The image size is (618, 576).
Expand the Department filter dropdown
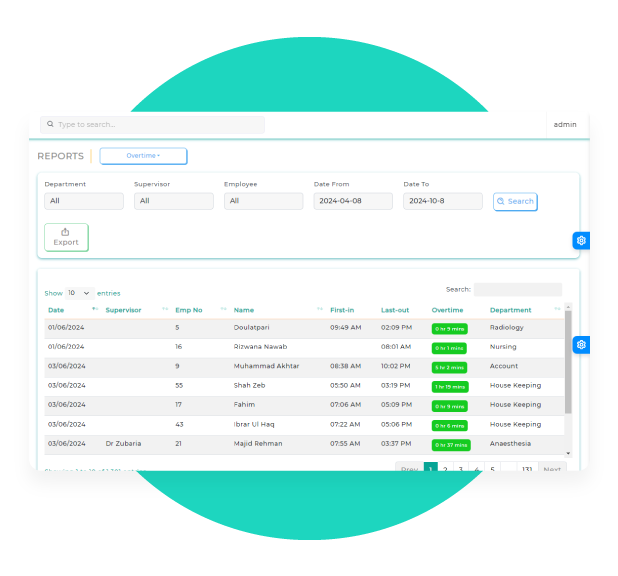[84, 201]
